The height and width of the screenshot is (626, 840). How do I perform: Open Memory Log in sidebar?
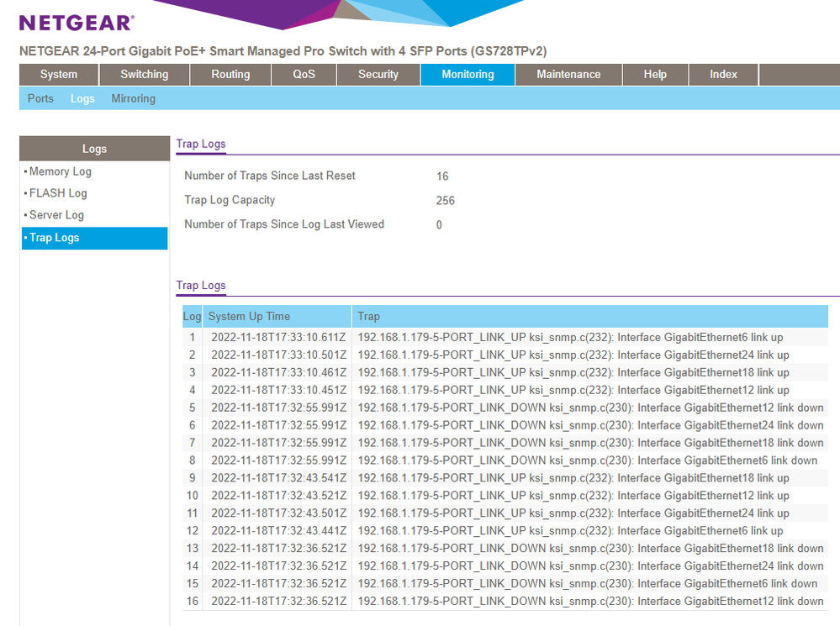pyautogui.click(x=61, y=171)
